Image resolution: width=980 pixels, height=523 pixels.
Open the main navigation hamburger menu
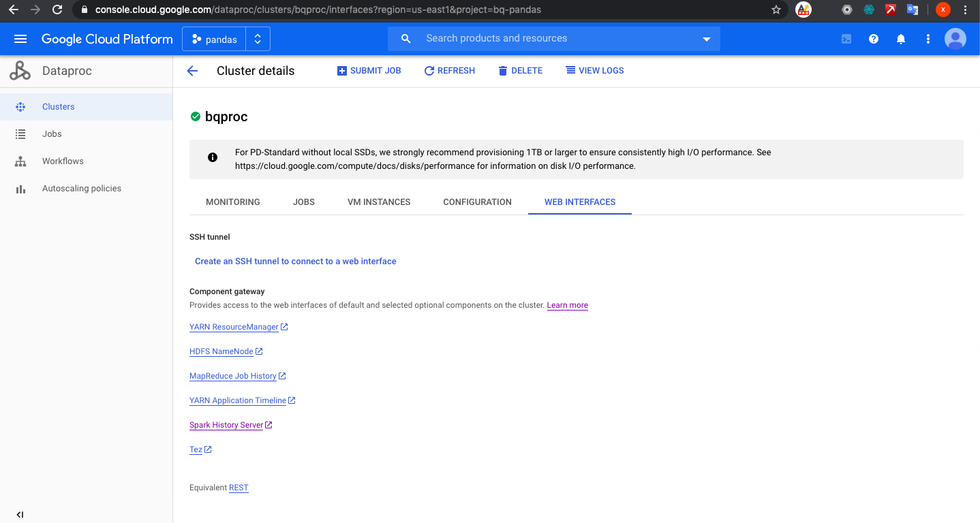pos(20,39)
